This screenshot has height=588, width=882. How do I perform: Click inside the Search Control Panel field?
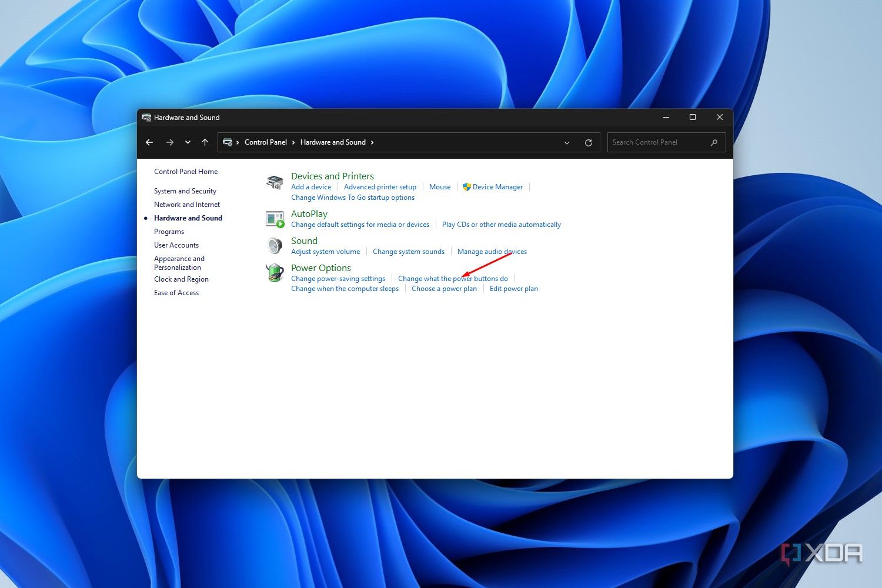(647, 142)
